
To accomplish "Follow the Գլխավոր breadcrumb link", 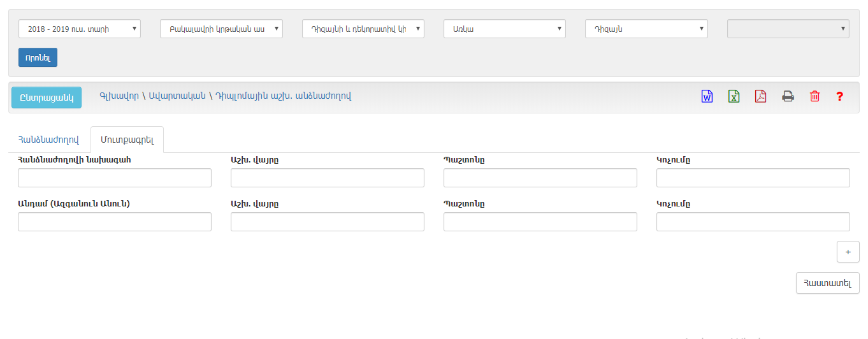I will pyautogui.click(x=119, y=96).
